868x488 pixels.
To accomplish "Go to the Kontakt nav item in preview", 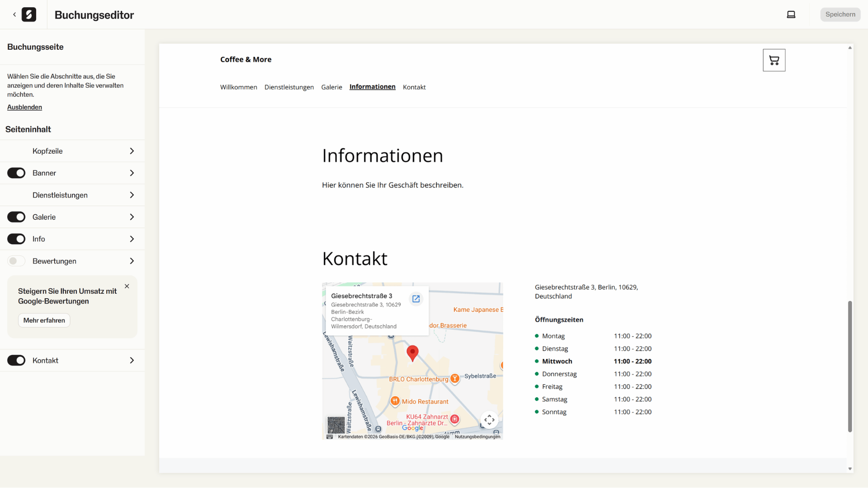I will [x=414, y=87].
